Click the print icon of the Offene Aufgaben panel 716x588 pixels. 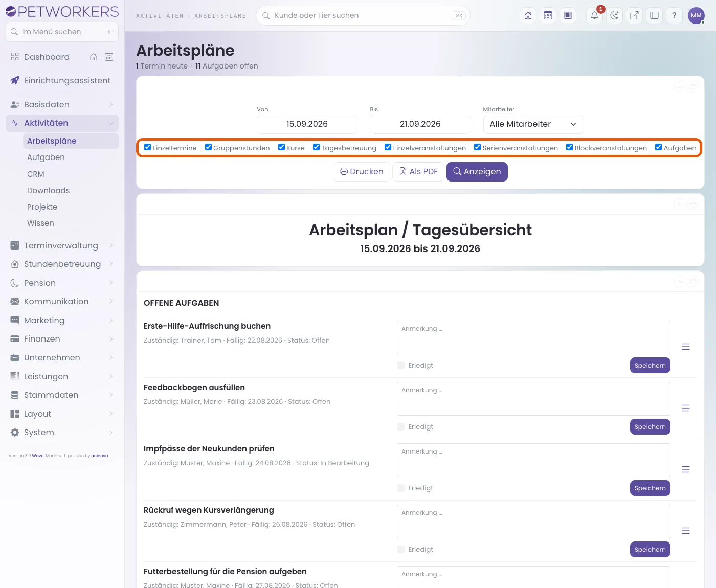coord(693,282)
